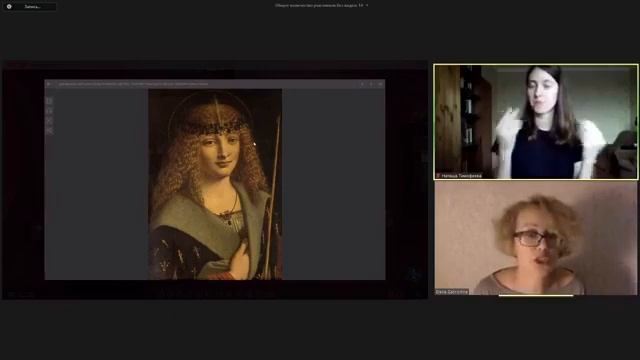This screenshot has height=360, width=640.
Task: Click the Запись... recording status label
Action: [x=32, y=7]
